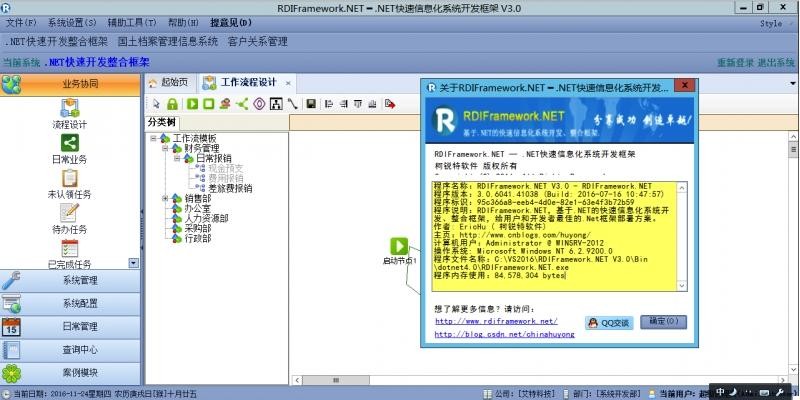Viewport: 800px width, 400px height.
Task: Expand the 日常管理 sidebar group
Action: click(x=70, y=327)
